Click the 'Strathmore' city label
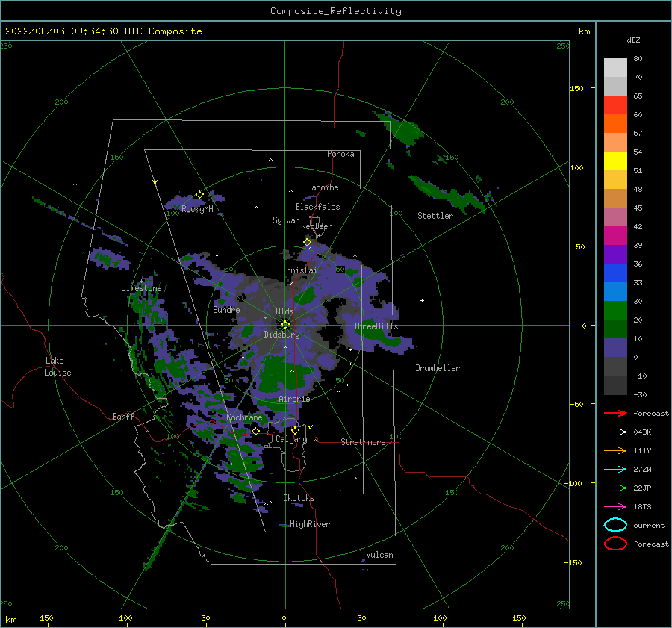 pos(363,442)
